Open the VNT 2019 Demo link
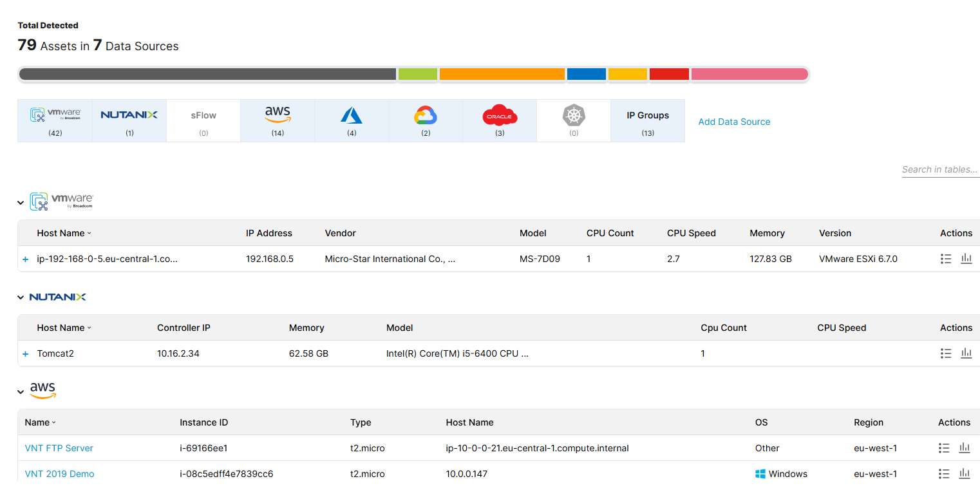The image size is (980, 497). pos(59,474)
